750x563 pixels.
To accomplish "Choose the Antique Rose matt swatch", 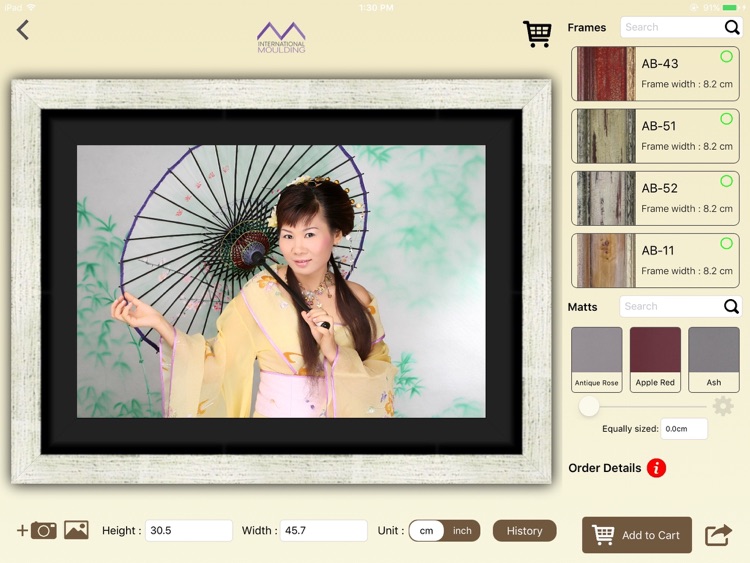I will point(596,360).
